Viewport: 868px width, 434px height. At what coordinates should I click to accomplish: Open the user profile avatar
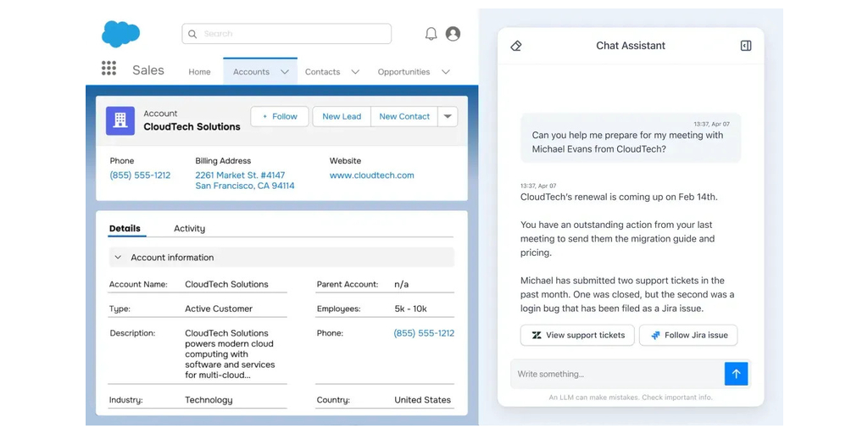(x=453, y=34)
